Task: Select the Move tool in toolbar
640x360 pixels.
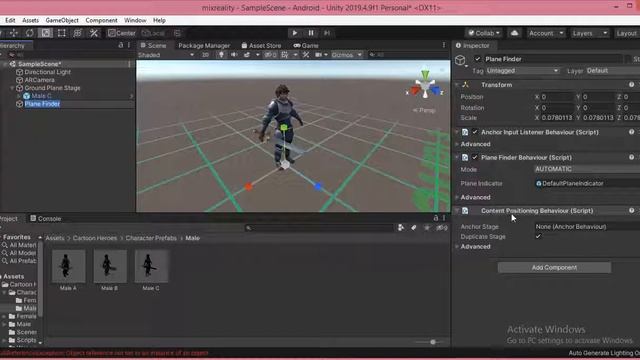Action: click(x=13, y=33)
